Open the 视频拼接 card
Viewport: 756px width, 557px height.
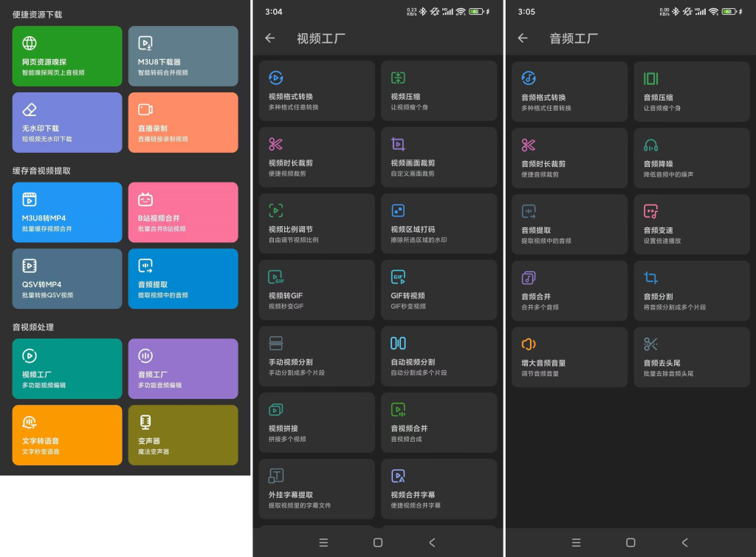pyautogui.click(x=317, y=423)
